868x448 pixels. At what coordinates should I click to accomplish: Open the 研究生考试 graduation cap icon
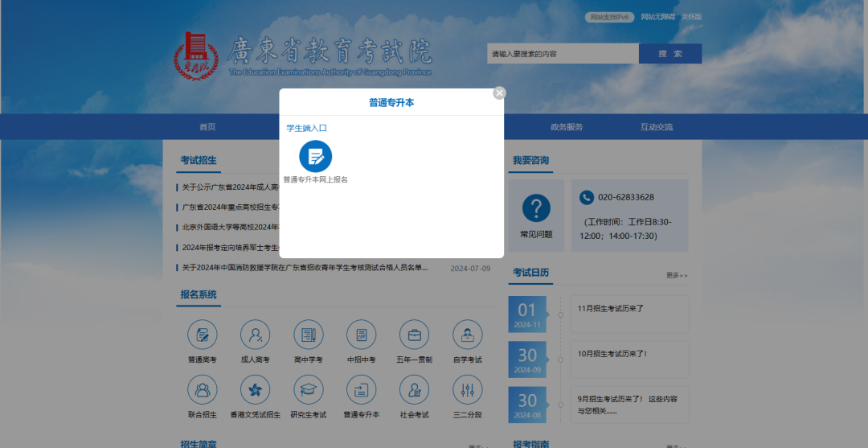click(308, 390)
